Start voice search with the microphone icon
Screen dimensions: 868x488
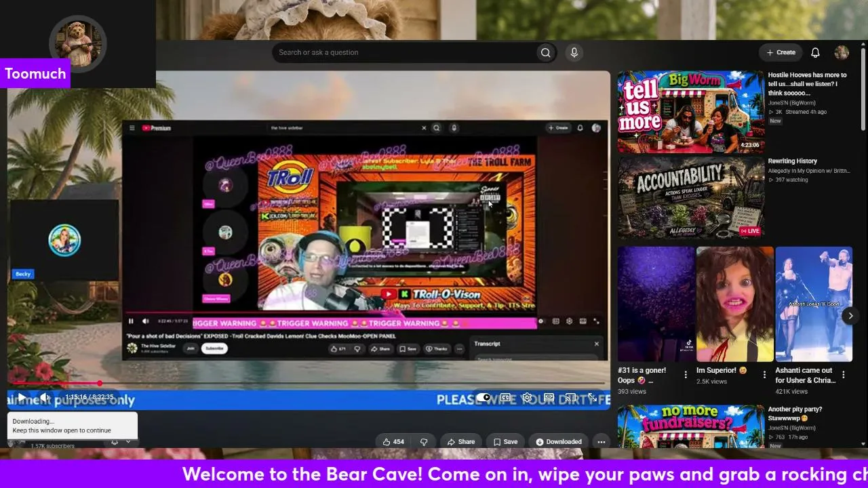pyautogui.click(x=574, y=53)
